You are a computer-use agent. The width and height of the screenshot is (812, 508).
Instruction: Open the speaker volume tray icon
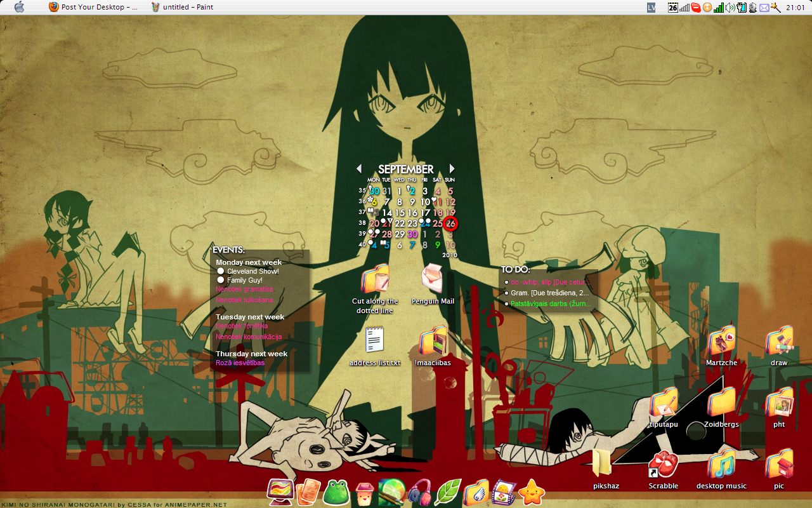pos(730,8)
